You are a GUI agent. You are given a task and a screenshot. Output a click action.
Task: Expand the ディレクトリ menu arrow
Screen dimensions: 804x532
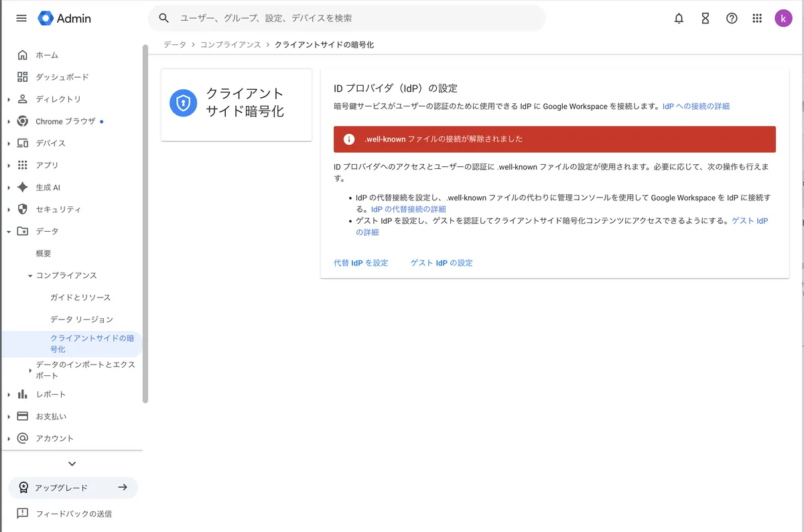pos(9,99)
